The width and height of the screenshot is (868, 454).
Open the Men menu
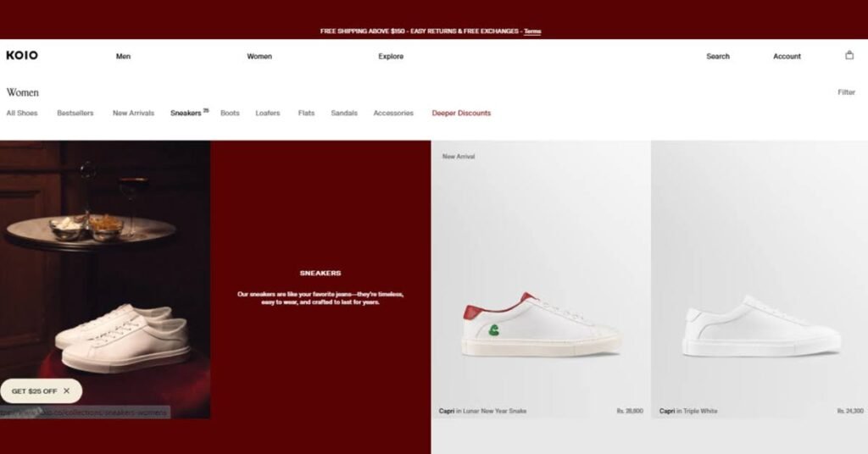coord(123,57)
